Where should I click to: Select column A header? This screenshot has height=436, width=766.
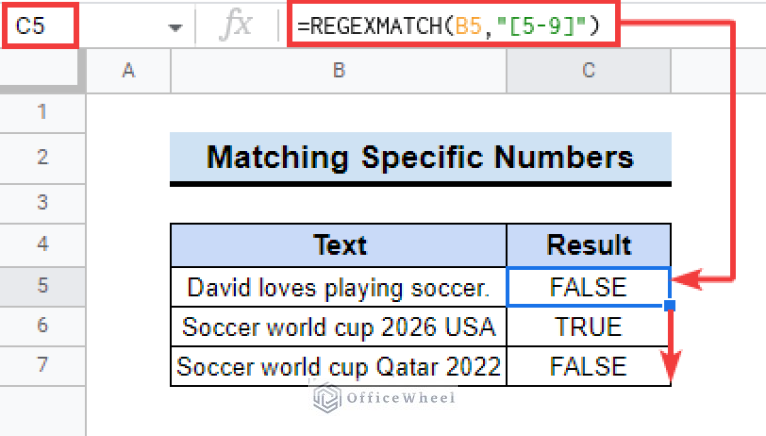pyautogui.click(x=128, y=71)
